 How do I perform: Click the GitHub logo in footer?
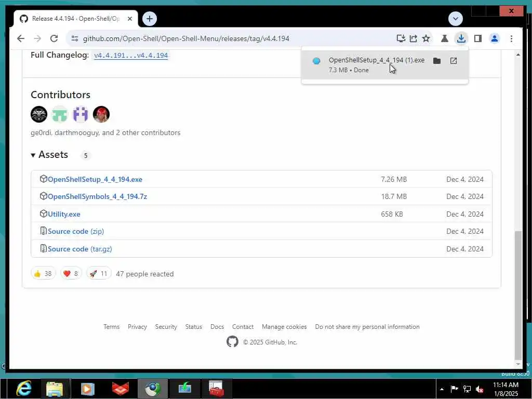click(x=232, y=342)
